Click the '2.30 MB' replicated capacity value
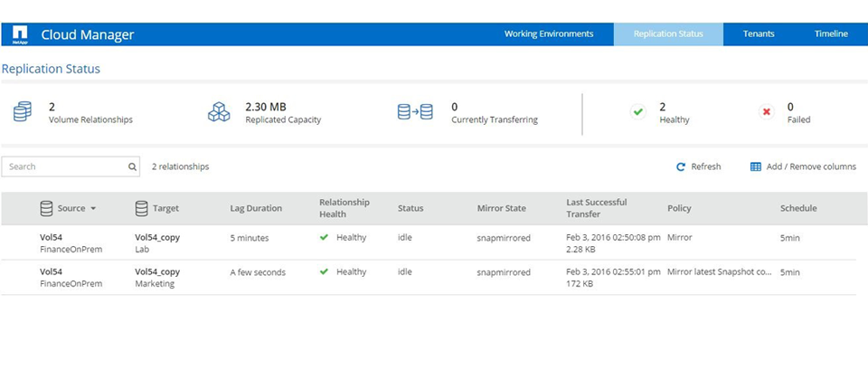The width and height of the screenshot is (868, 380). 266,107
